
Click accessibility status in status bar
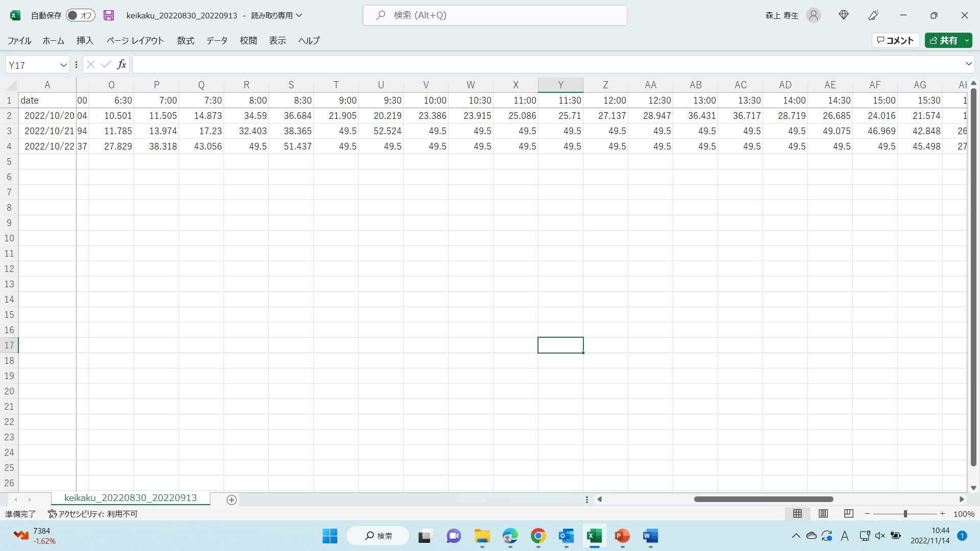pos(93,514)
